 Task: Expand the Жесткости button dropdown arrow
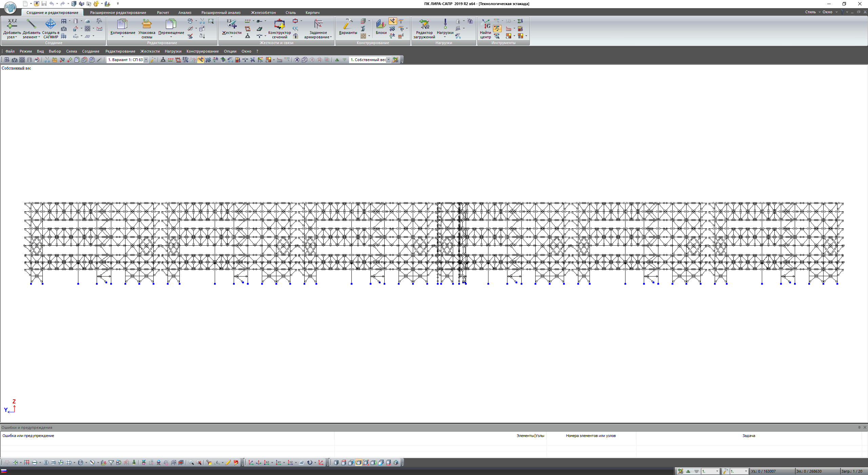[231, 37]
